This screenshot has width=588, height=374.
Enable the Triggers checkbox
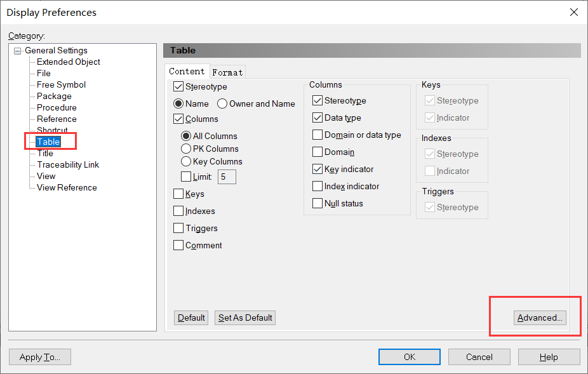click(178, 228)
